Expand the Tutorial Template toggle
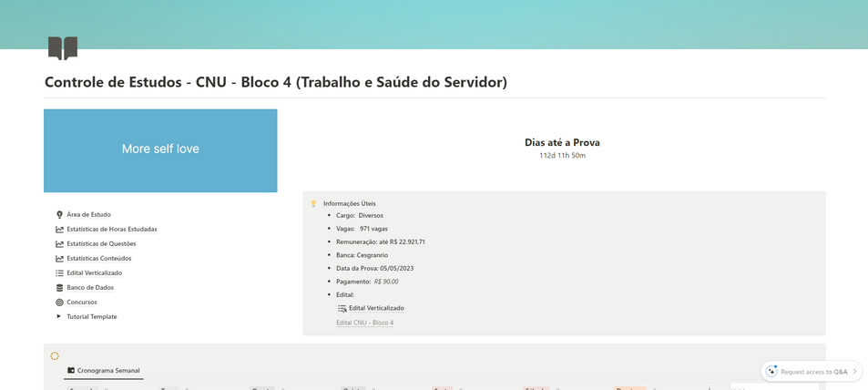Image resolution: width=868 pixels, height=390 pixels. click(x=58, y=317)
